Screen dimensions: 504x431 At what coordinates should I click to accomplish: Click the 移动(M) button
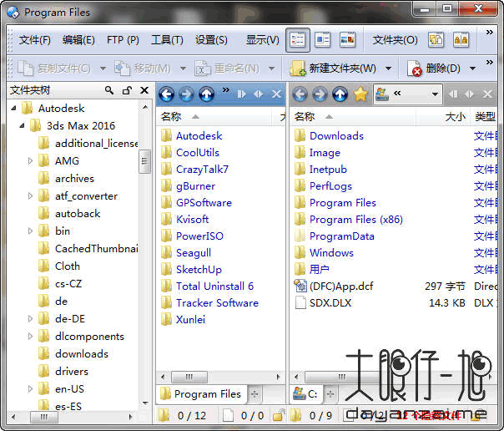(143, 68)
